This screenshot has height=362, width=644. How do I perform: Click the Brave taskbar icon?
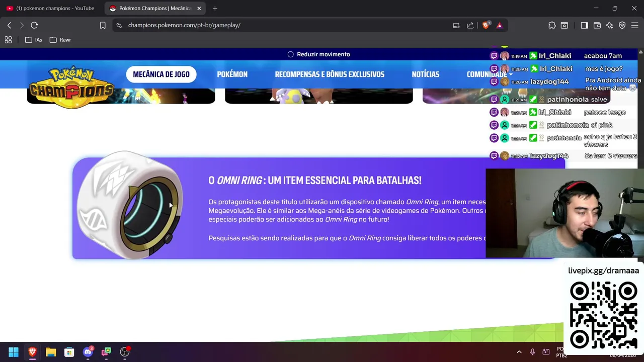32,352
